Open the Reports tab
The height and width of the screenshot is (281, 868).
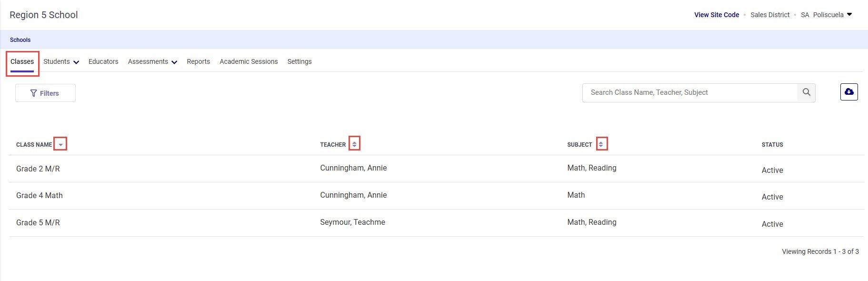[x=198, y=62]
